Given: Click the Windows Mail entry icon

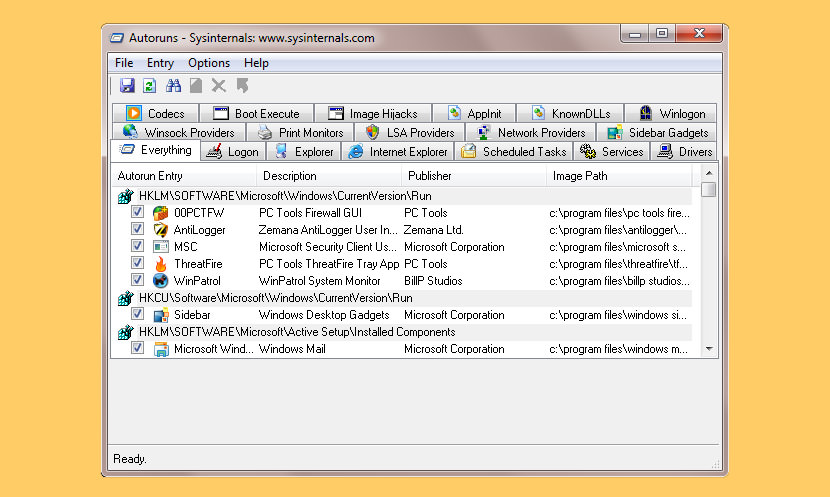Looking at the screenshot, I should (160, 349).
